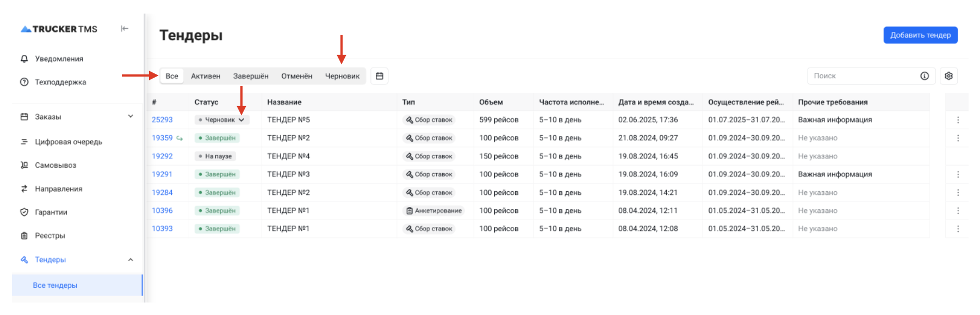Image resolution: width=980 pixels, height=315 pixels.
Task: Collapse the Тендеры sidebar section
Action: point(131,260)
